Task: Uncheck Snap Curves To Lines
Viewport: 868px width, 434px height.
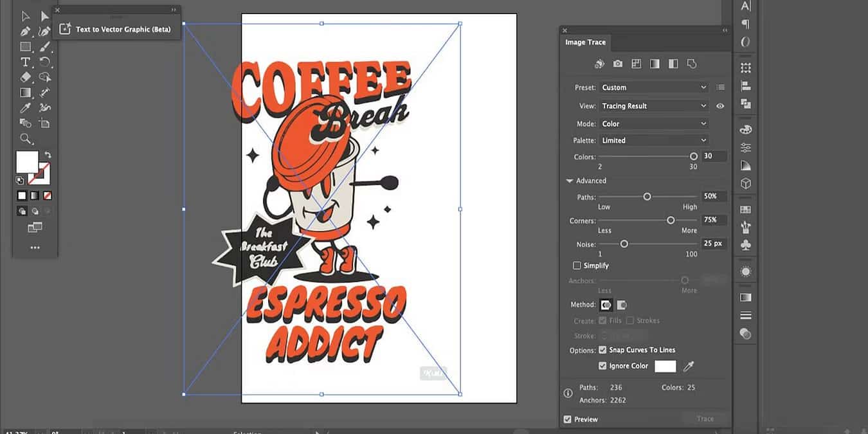Action: (602, 350)
